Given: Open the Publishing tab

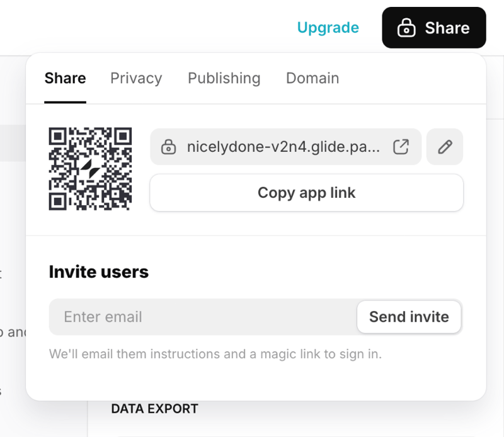Looking at the screenshot, I should (224, 78).
